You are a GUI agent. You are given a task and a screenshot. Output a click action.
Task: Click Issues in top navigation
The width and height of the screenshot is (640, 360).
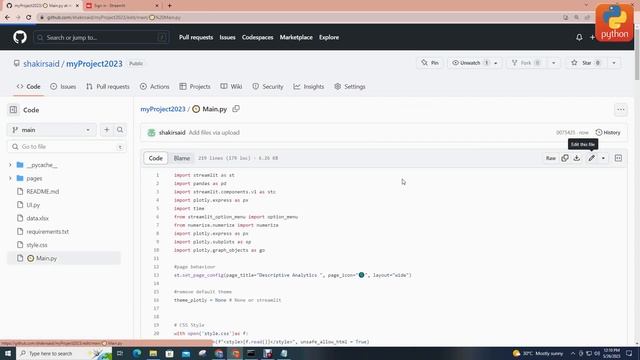tap(227, 37)
